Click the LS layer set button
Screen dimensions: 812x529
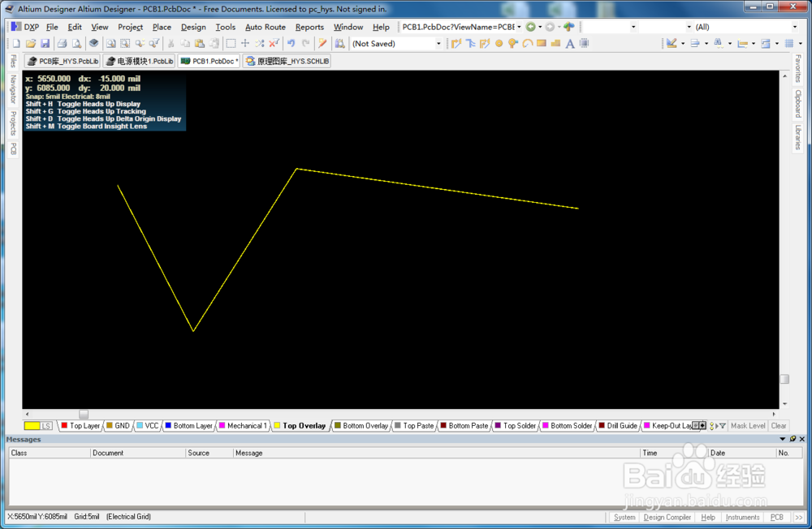click(x=46, y=425)
